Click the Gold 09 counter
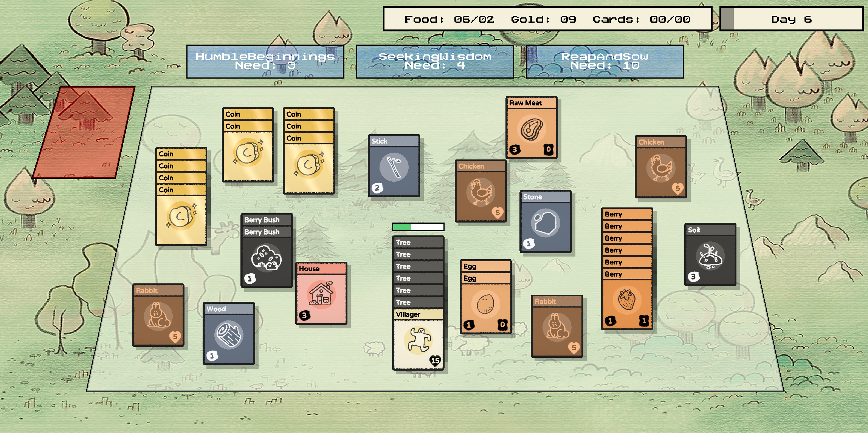The width and height of the screenshot is (868, 433). click(x=544, y=19)
